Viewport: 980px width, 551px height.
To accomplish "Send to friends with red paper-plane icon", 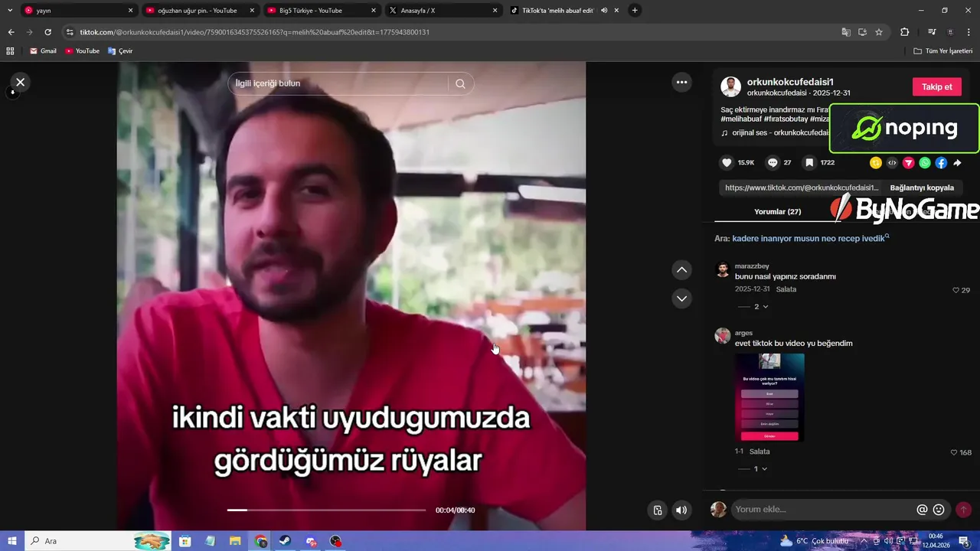I will click(909, 162).
